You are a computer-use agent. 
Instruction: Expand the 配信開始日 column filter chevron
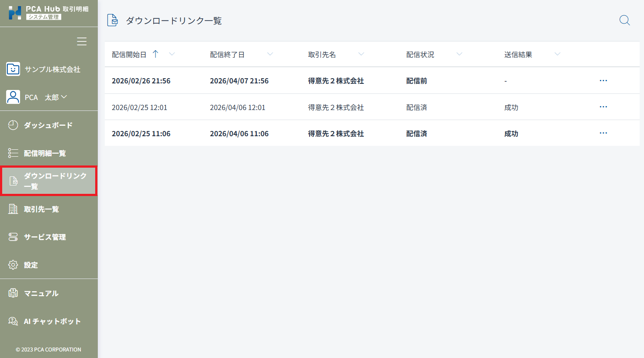tap(172, 54)
